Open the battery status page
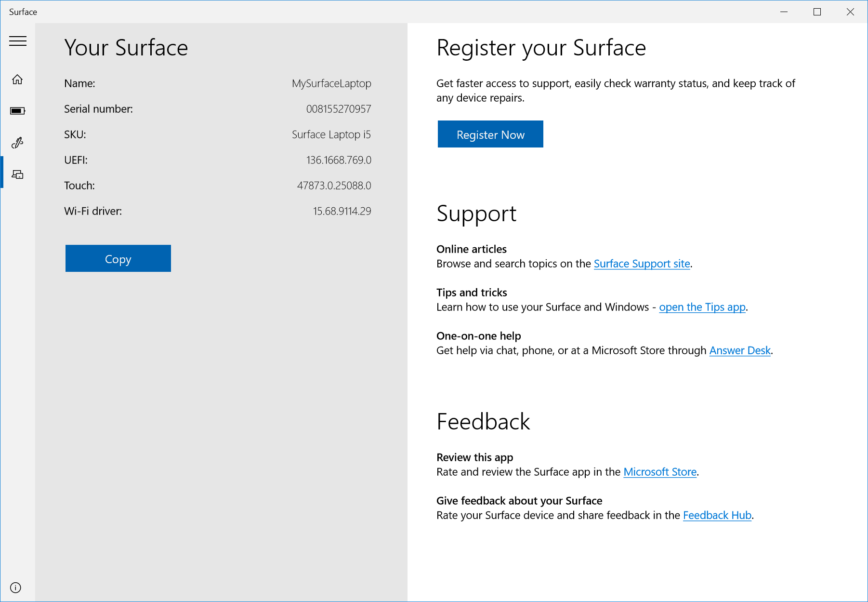Image resolution: width=868 pixels, height=602 pixels. click(x=18, y=111)
